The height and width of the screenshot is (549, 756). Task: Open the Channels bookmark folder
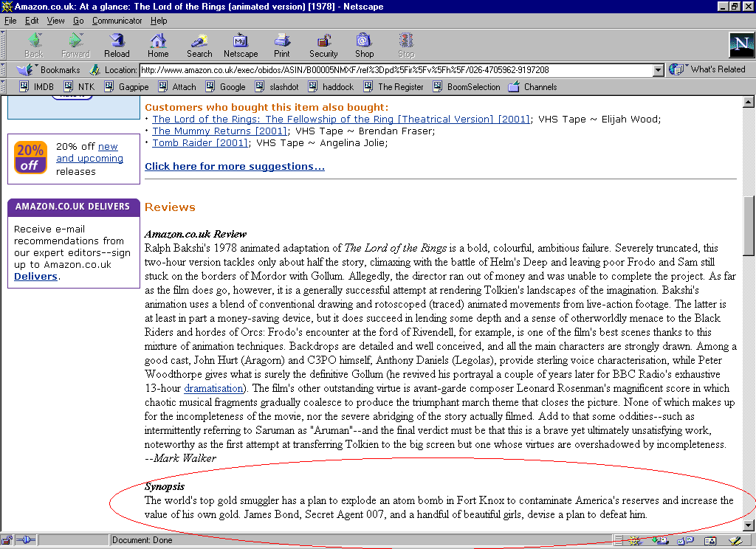click(x=533, y=87)
